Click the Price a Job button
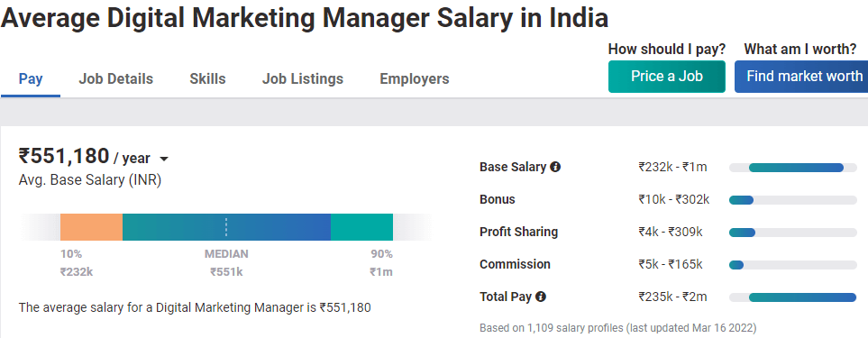 [x=666, y=77]
